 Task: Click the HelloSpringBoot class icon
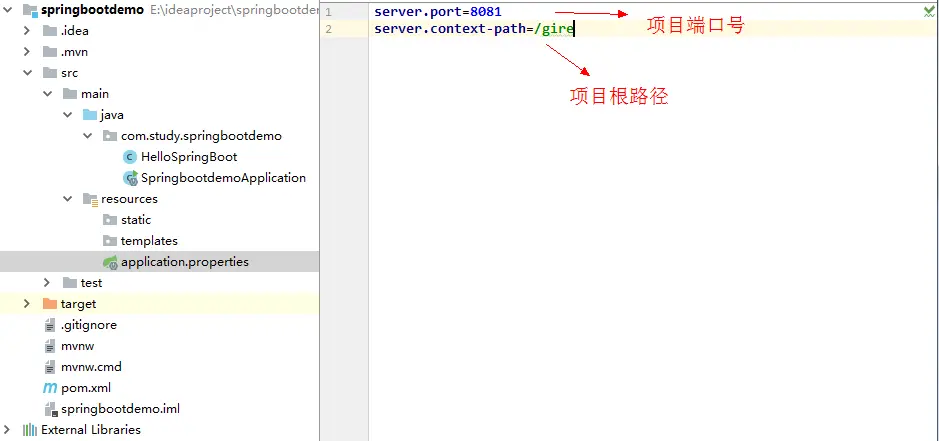pyautogui.click(x=130, y=157)
